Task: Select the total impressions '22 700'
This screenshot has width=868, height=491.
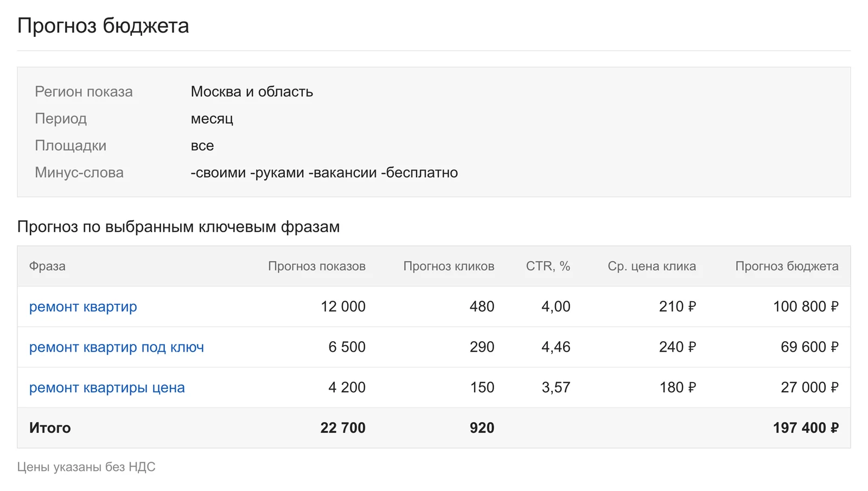Action: (x=343, y=428)
